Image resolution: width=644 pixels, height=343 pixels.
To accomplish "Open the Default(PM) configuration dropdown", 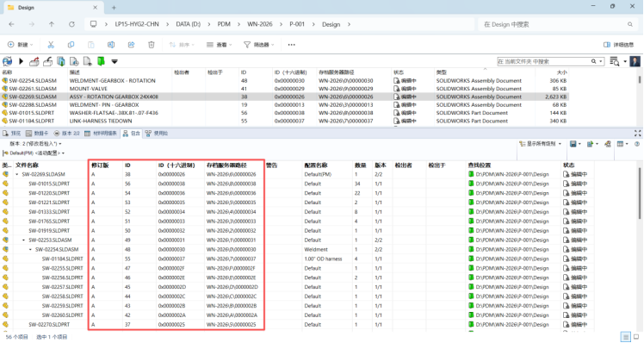I will click(34, 153).
